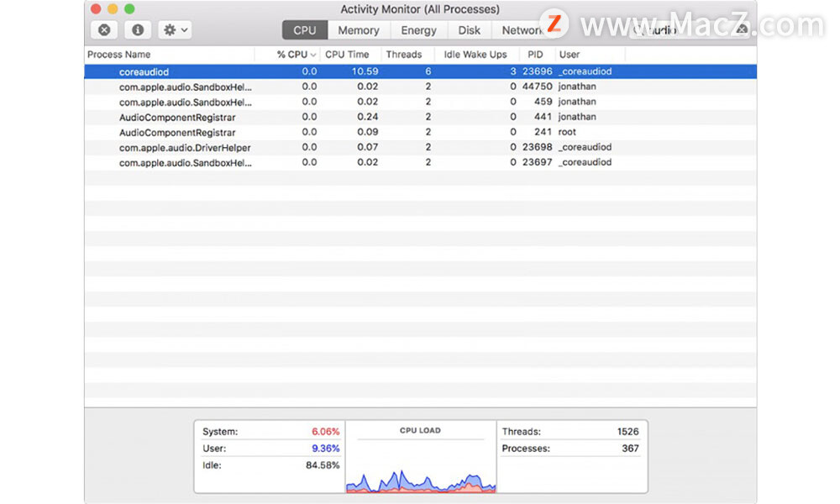Open the gear action dropdown menu
Screen dimensions: 840x504
coord(176,30)
